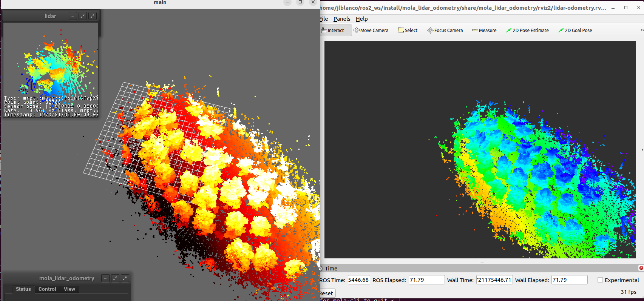This screenshot has width=644, height=301.
Task: Click the 31 fps readout
Action: [x=629, y=292]
